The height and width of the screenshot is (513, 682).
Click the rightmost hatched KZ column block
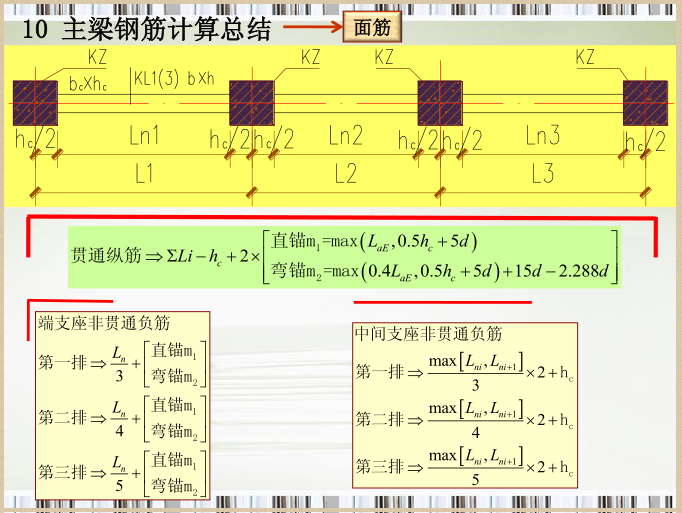645,102
